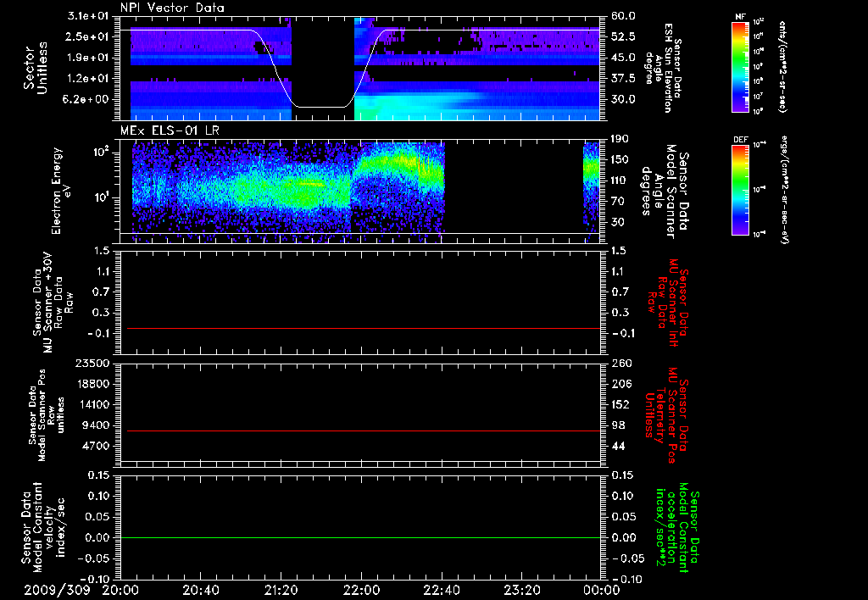Click the '2009/309' date label
The width and height of the screenshot is (868, 600).
(x=57, y=591)
